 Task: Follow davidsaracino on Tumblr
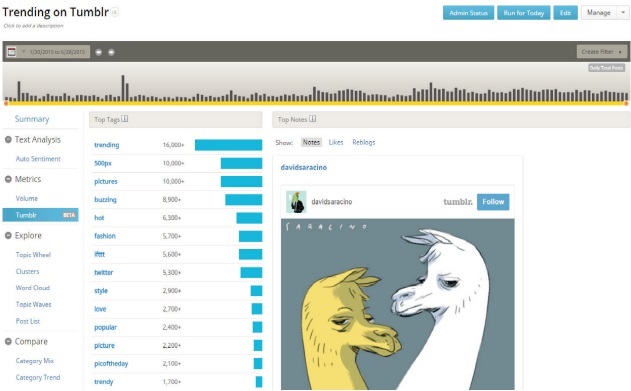[x=493, y=202]
